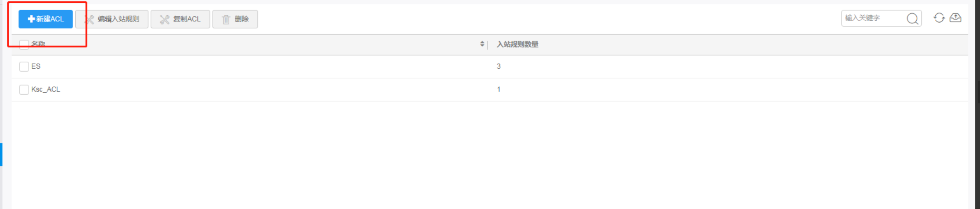This screenshot has height=209, width=980.
Task: Click the 名称 column sort arrows
Action: point(482,44)
